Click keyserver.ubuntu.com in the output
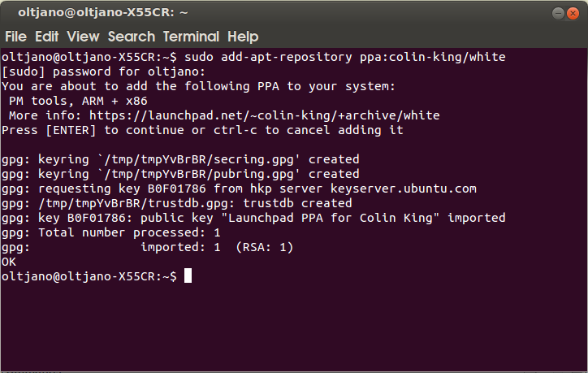588x373 pixels. (x=404, y=189)
